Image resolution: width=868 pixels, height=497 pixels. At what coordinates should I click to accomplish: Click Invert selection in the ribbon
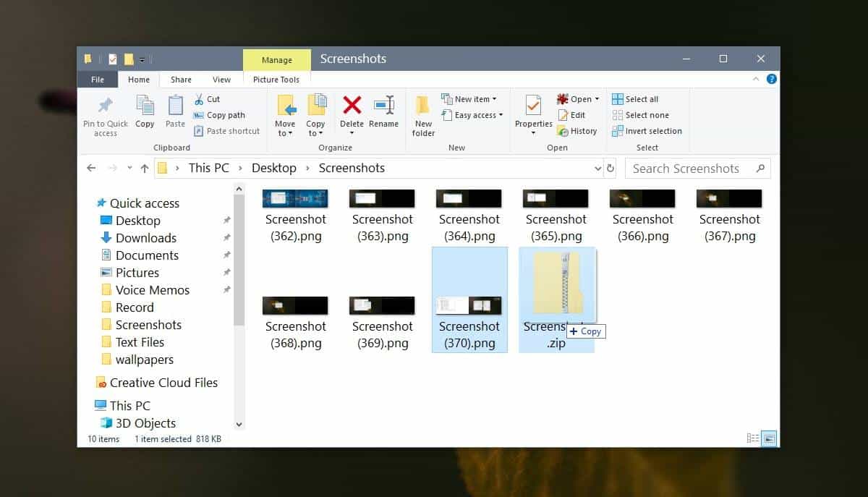tap(646, 131)
